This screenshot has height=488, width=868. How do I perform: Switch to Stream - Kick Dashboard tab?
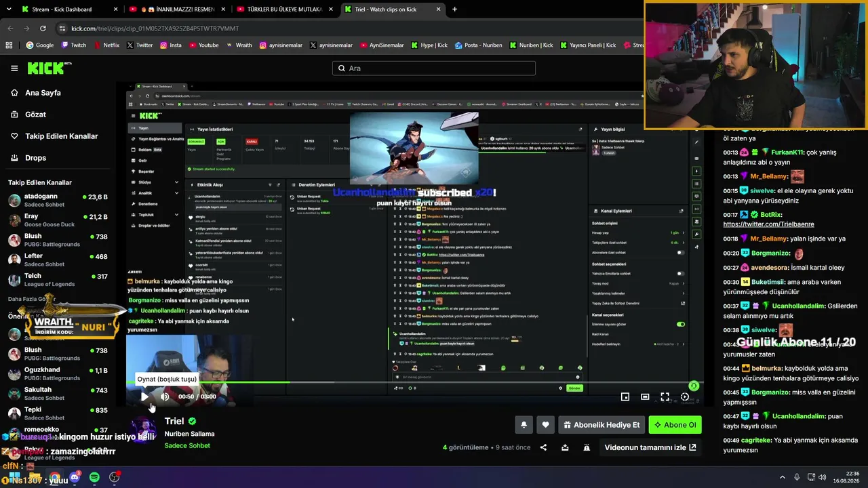point(68,9)
